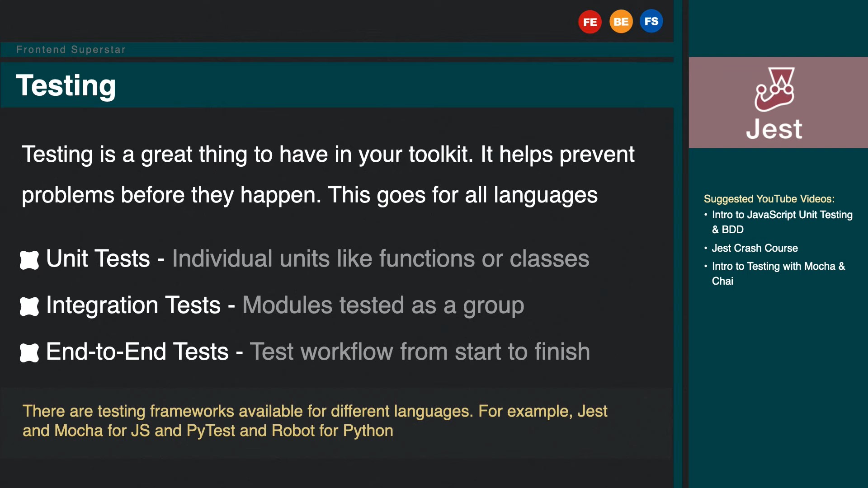Click the red FE badge icon
Screen dimensions: 868x488
pos(590,22)
